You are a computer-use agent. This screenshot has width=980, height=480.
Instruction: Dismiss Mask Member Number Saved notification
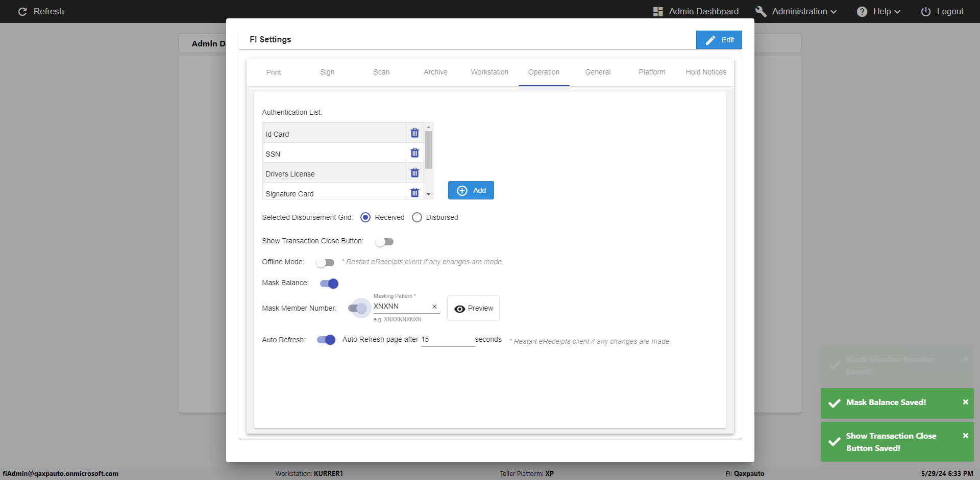pos(965,359)
